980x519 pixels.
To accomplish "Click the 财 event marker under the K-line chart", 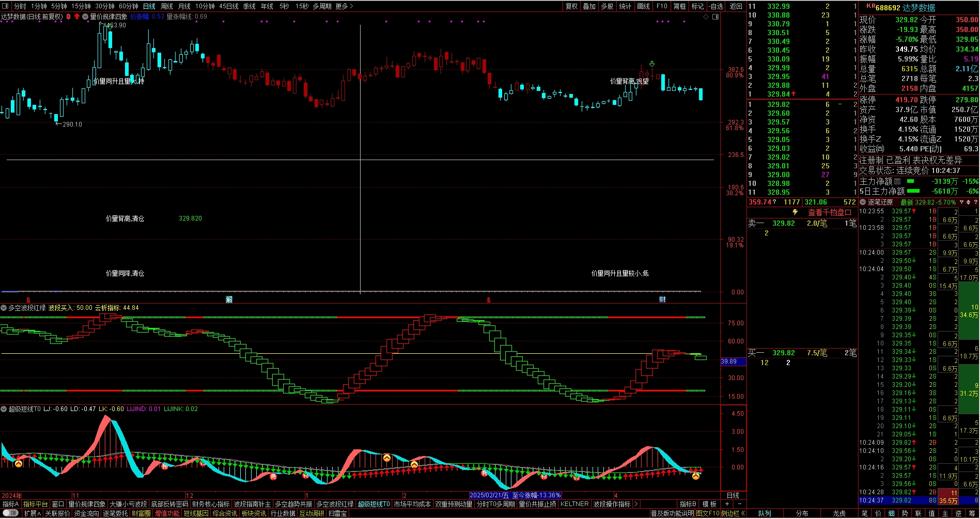I will [x=662, y=300].
